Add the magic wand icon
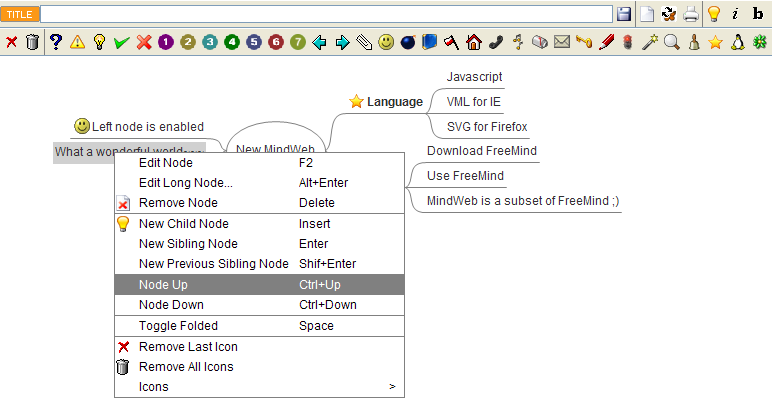Viewport: 772px width, 402px height. (650, 42)
